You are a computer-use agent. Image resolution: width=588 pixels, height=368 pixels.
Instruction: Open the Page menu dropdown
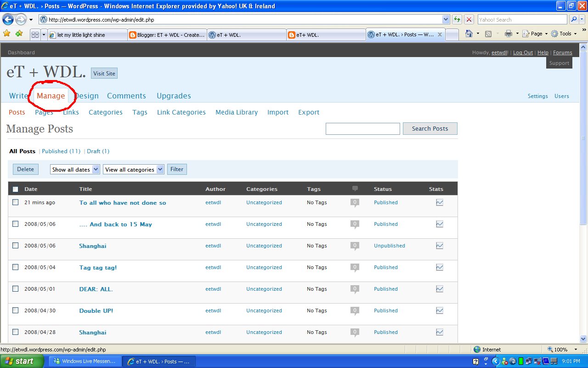[x=535, y=34]
